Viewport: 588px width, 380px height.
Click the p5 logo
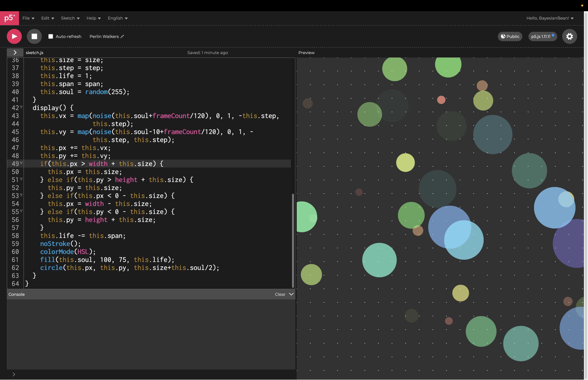click(x=9, y=18)
